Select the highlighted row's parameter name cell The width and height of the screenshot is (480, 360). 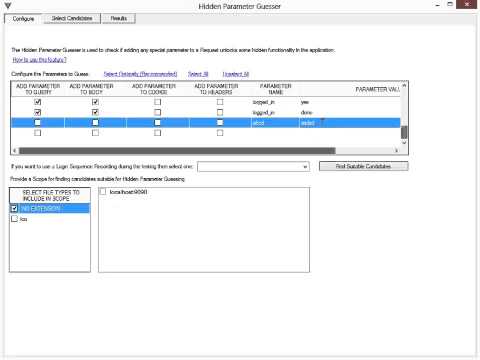[x=275, y=123]
